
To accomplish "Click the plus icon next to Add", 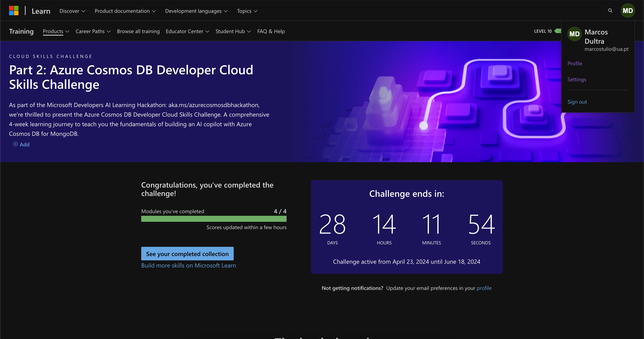I will (x=15, y=144).
